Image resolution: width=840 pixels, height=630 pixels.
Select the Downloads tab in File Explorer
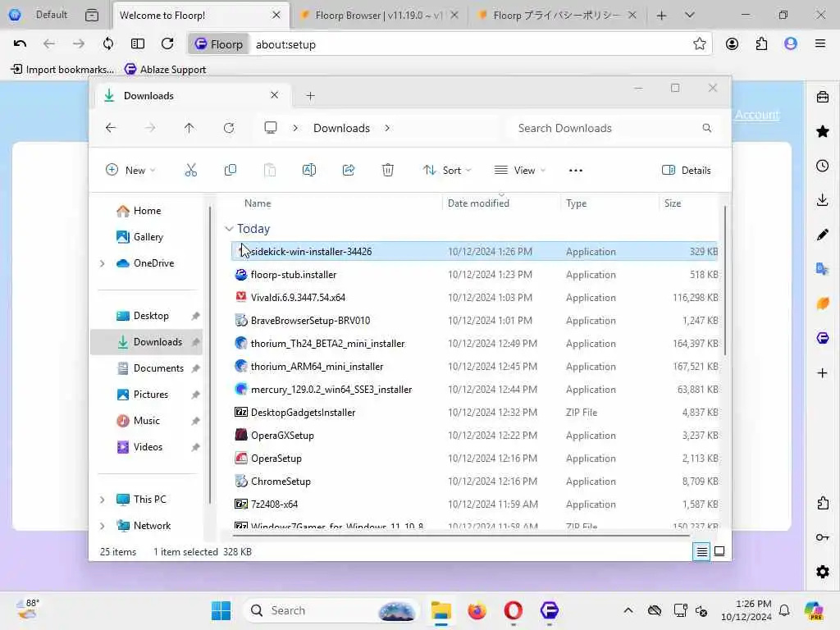pos(194,95)
